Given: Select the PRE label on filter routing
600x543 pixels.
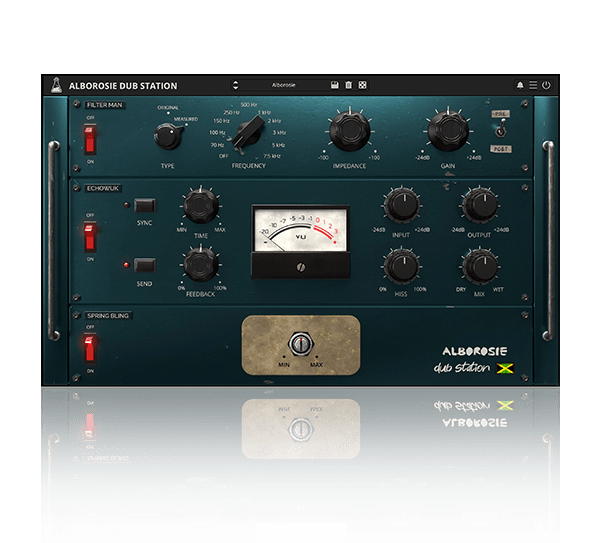Looking at the screenshot, I should click(501, 114).
